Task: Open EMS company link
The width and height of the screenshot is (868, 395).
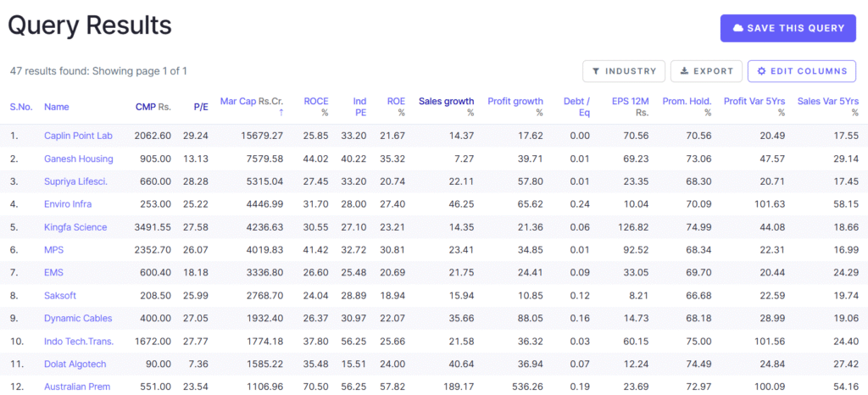Action: point(53,273)
